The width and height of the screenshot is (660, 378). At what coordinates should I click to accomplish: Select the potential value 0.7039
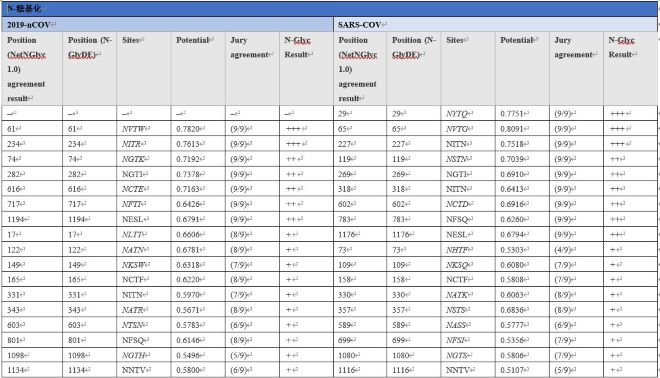(512, 159)
